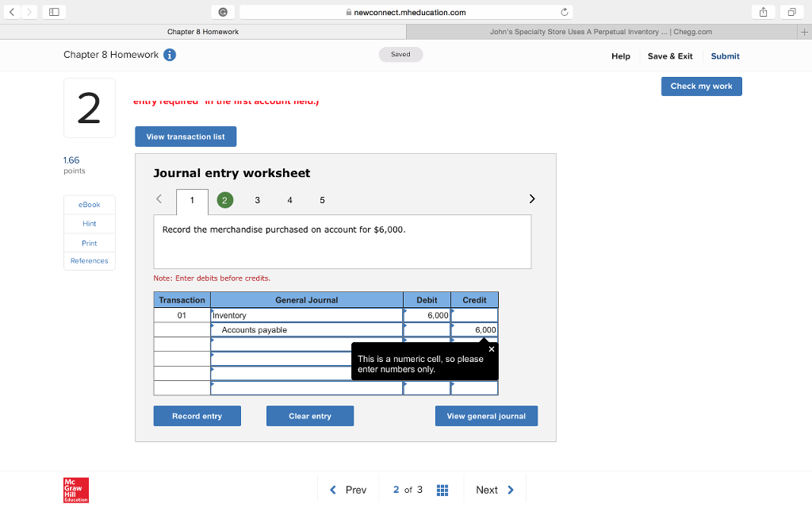Move forward with the Next chevron
The width and height of the screenshot is (812, 508).
pyautogui.click(x=512, y=490)
